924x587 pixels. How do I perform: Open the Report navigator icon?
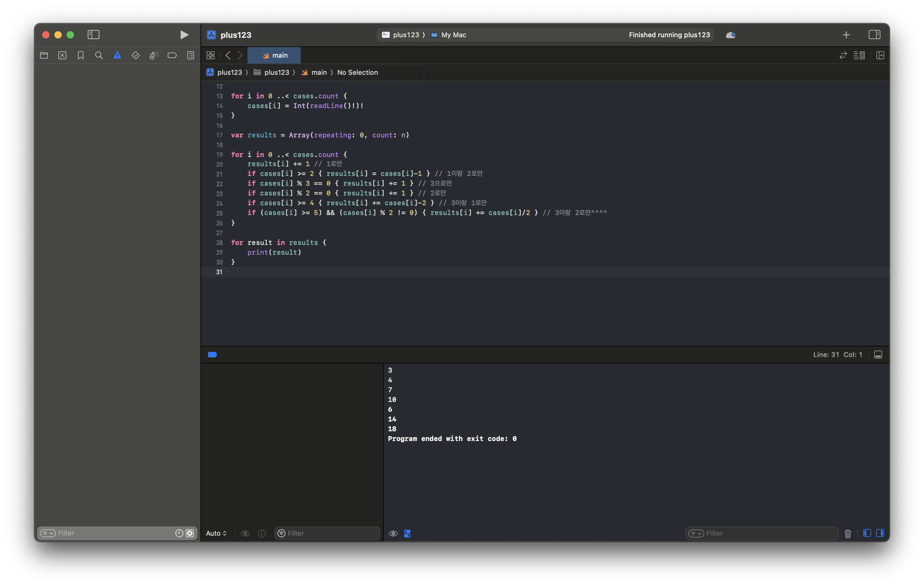[191, 55]
